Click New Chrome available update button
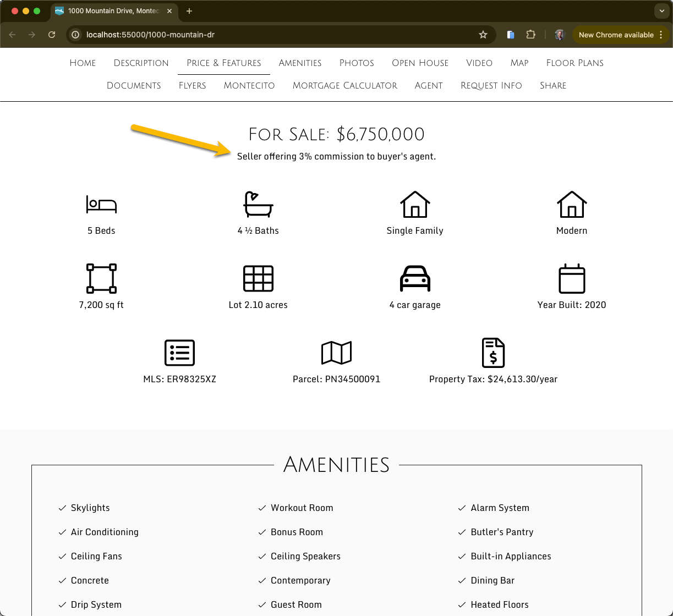This screenshot has width=673, height=616. point(616,35)
